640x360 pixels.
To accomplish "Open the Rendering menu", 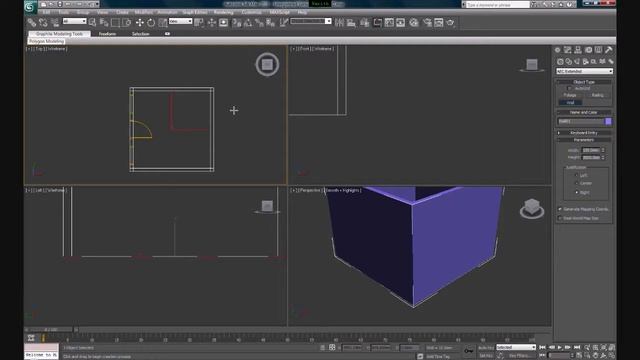I will tap(223, 12).
